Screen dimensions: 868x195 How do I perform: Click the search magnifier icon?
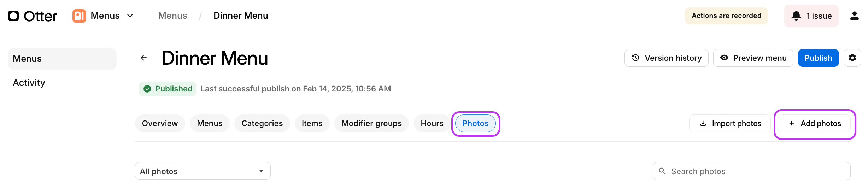coord(662,171)
